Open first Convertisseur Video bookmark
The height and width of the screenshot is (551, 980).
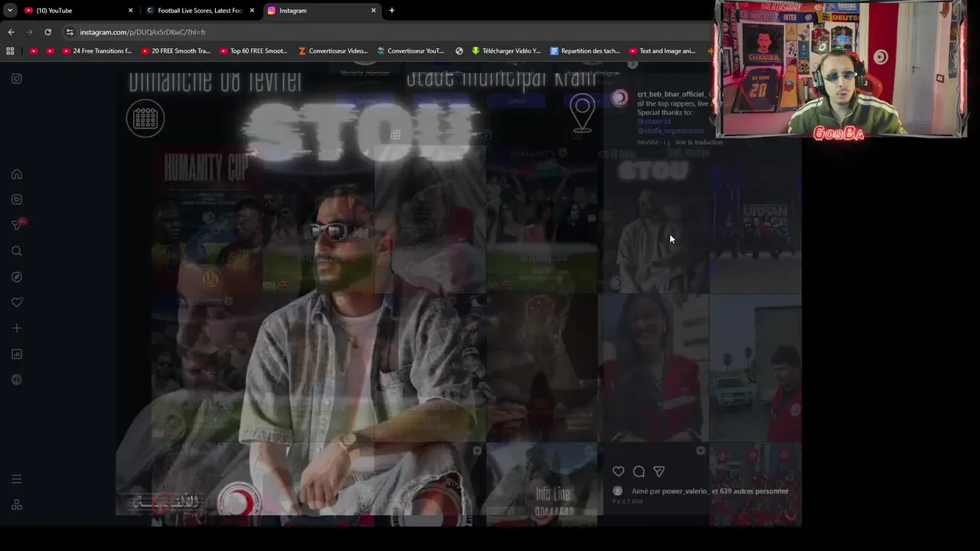coord(333,51)
